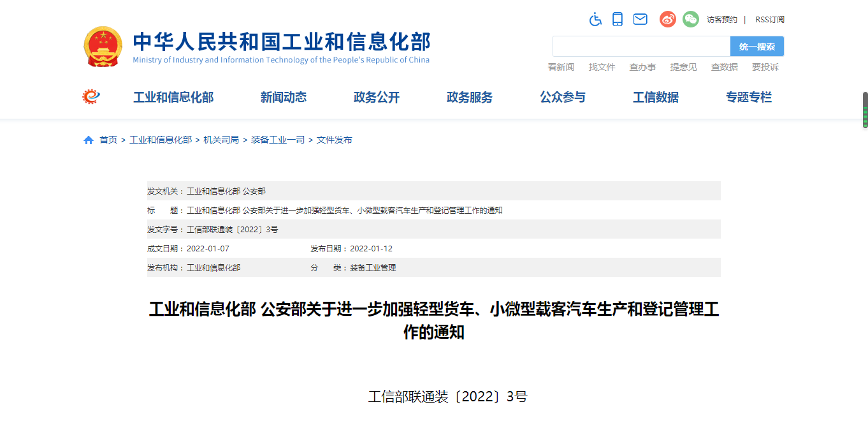This screenshot has height=423, width=868.
Task: Go to 机关司局 in breadcrumb
Action: pyautogui.click(x=221, y=140)
